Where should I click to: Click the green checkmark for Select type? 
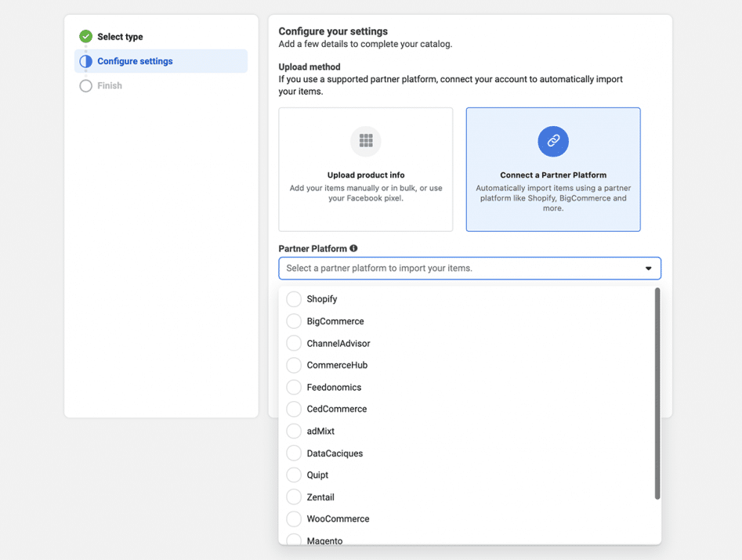86,36
